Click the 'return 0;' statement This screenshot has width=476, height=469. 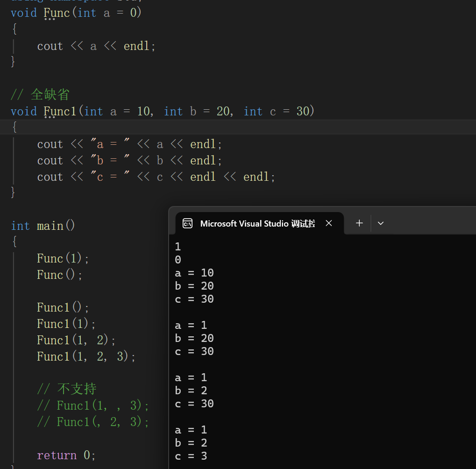(66, 455)
